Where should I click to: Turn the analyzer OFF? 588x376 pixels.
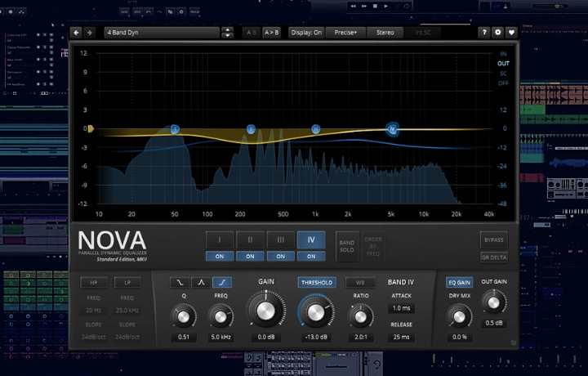pos(503,83)
